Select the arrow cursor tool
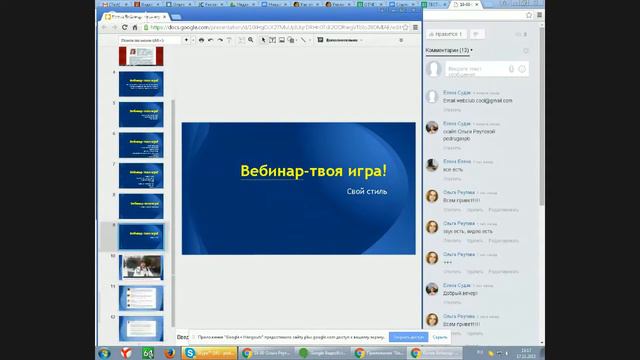Screen dimensions: 640x360 click(x=263, y=40)
